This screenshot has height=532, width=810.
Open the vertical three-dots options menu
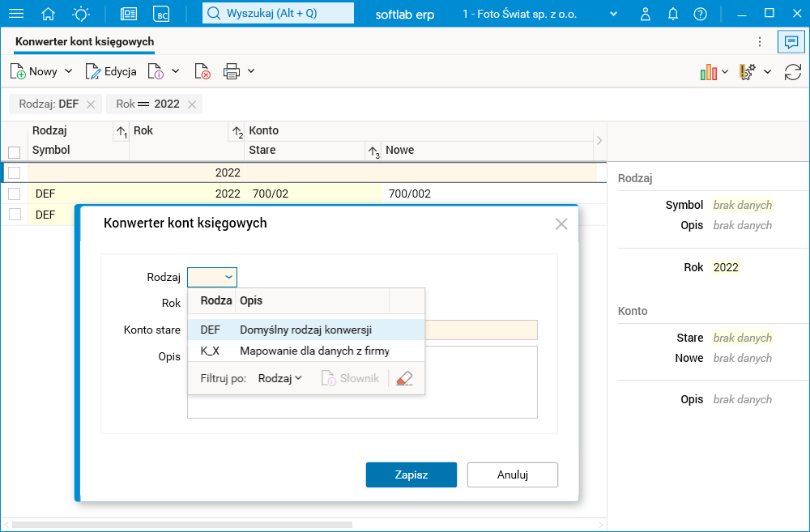point(760,42)
